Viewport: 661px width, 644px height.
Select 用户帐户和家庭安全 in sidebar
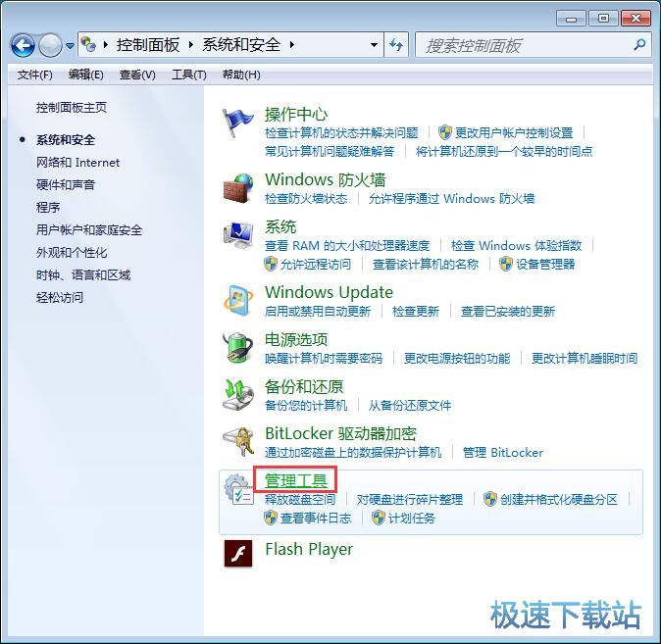pos(89,229)
